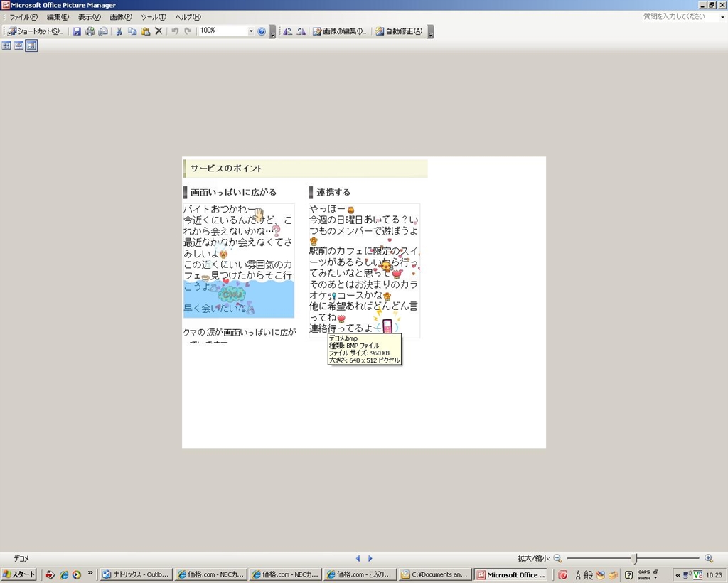728x583 pixels.
Task: Rotate the picture right
Action: 301,31
